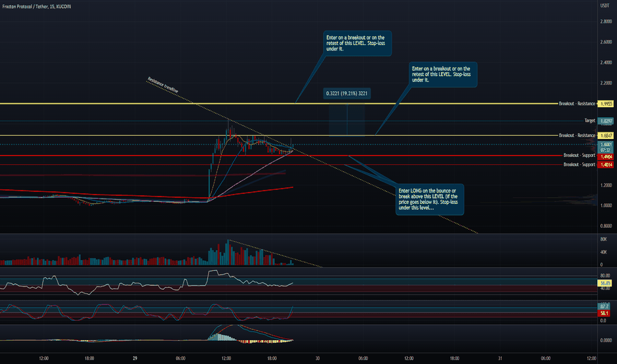Click the date 30 on time axis
Viewport: 617px width, 364px height.
click(318, 359)
